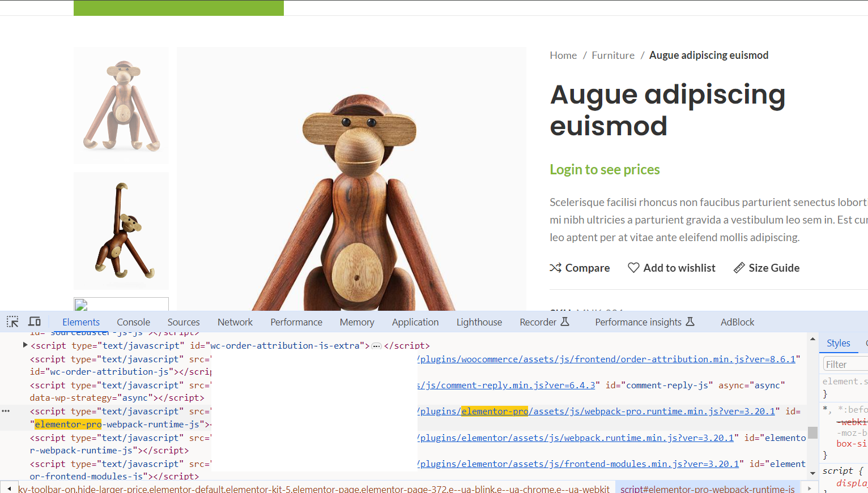Expand the wc-order-attribution-js-extra script node
The width and height of the screenshot is (868, 493).
pyautogui.click(x=25, y=345)
